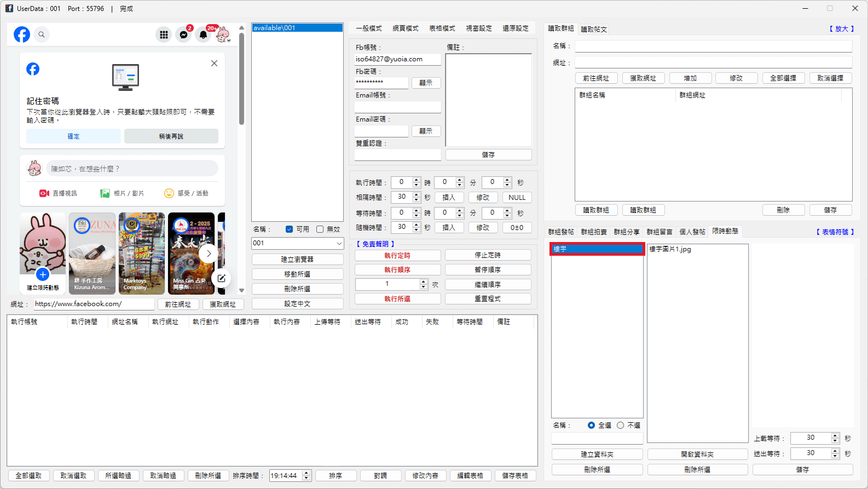Click the blue plus 建立限時動態 icon
This screenshot has height=489, width=868.
(x=43, y=274)
